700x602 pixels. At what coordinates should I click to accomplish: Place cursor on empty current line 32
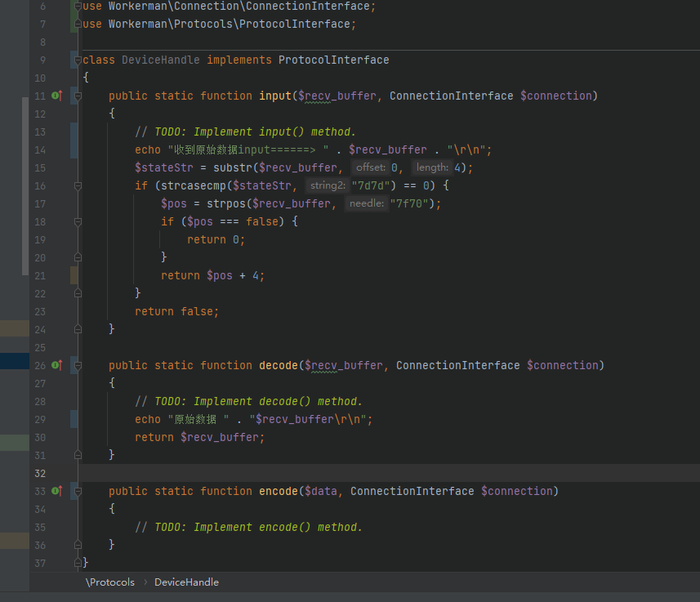click(x=390, y=474)
